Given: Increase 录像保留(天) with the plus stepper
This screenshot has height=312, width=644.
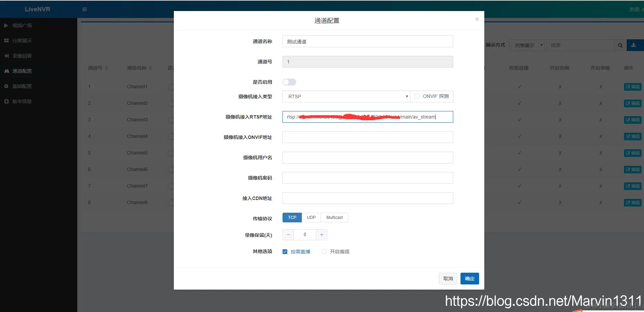Looking at the screenshot, I should [321, 234].
